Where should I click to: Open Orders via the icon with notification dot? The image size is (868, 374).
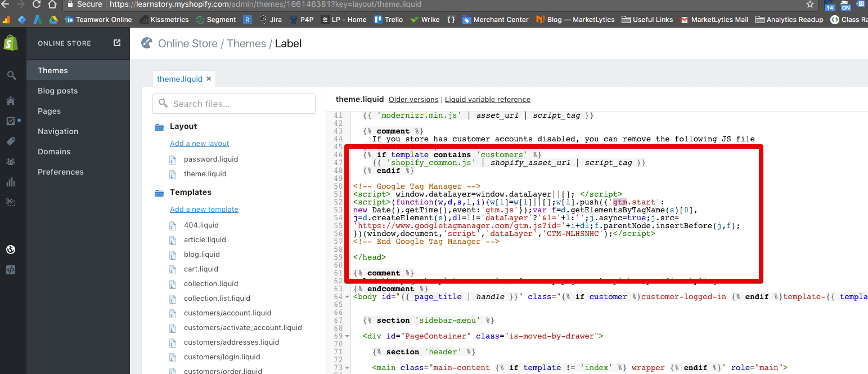(11, 121)
